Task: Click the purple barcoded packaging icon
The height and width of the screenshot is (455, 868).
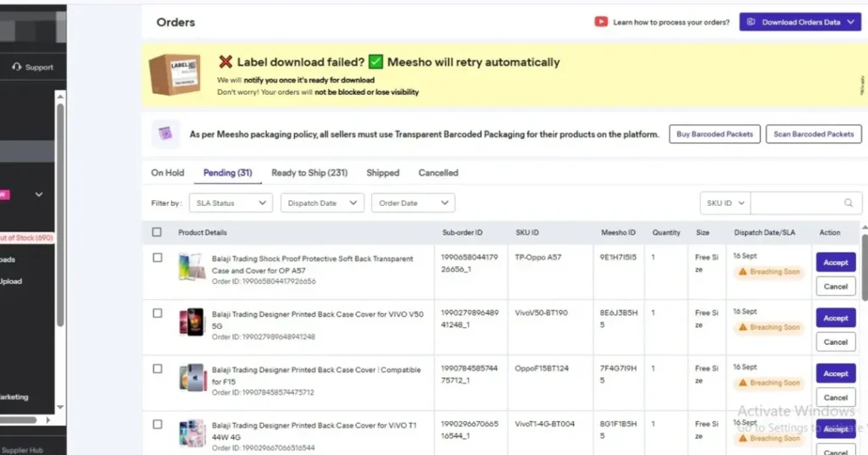Action: point(165,134)
